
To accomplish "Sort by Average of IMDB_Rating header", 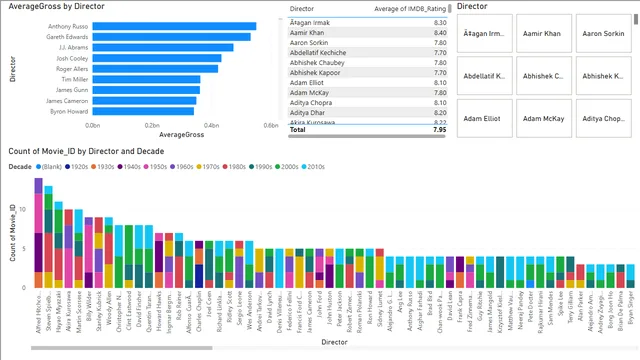I will point(410,9).
